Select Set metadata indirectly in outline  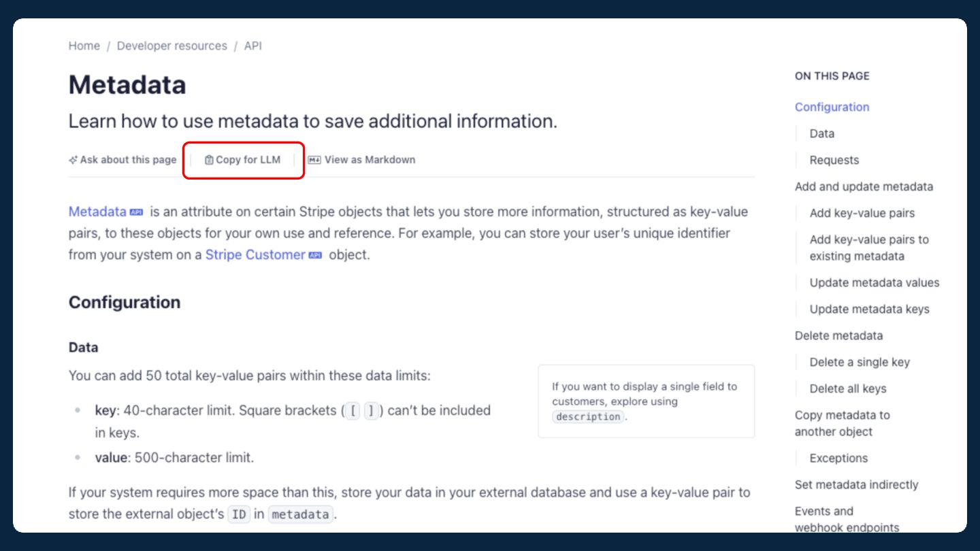pyautogui.click(x=856, y=484)
